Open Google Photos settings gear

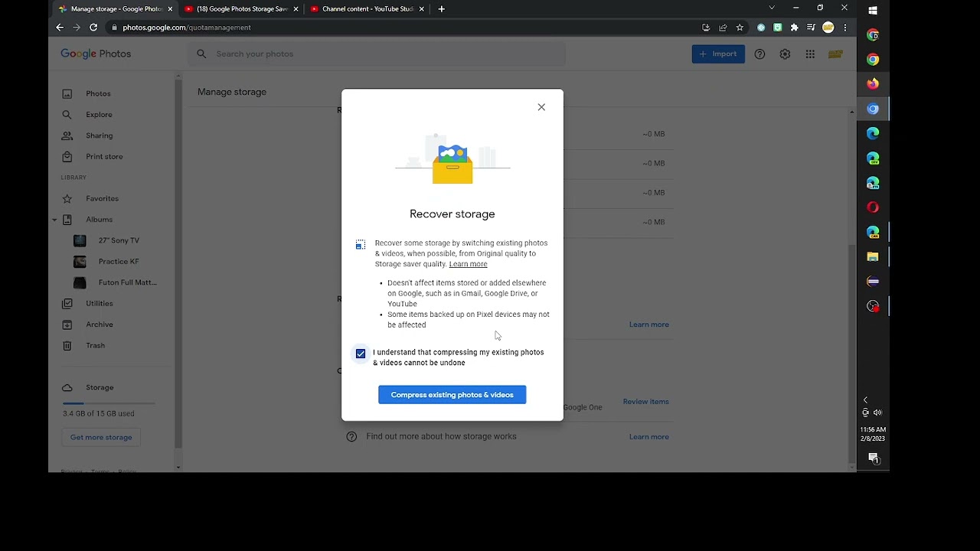coord(785,54)
